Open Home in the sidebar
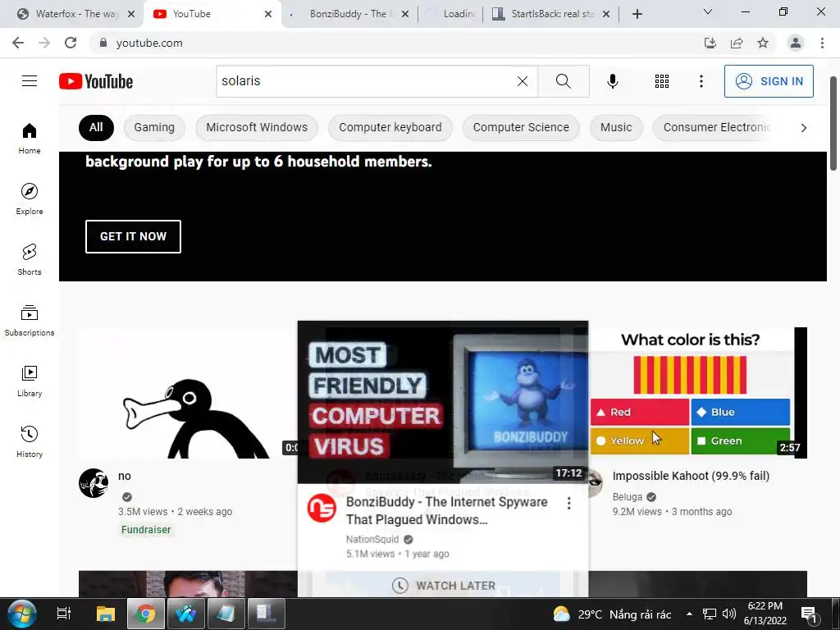Image resolution: width=840 pixels, height=630 pixels. click(x=30, y=138)
